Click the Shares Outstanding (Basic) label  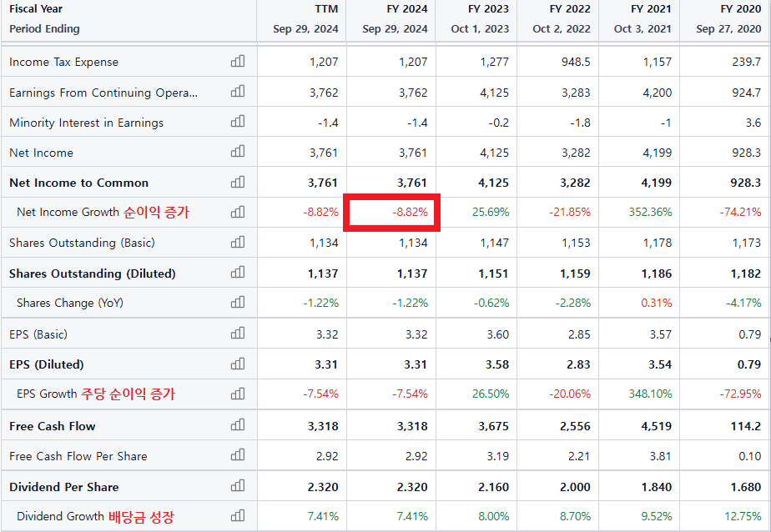coord(82,243)
